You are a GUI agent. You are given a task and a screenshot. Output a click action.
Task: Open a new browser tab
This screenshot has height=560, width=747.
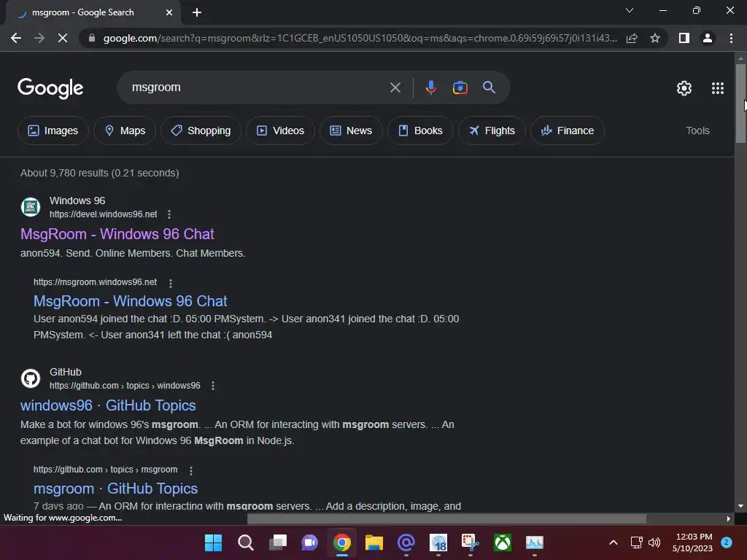[x=197, y=12]
